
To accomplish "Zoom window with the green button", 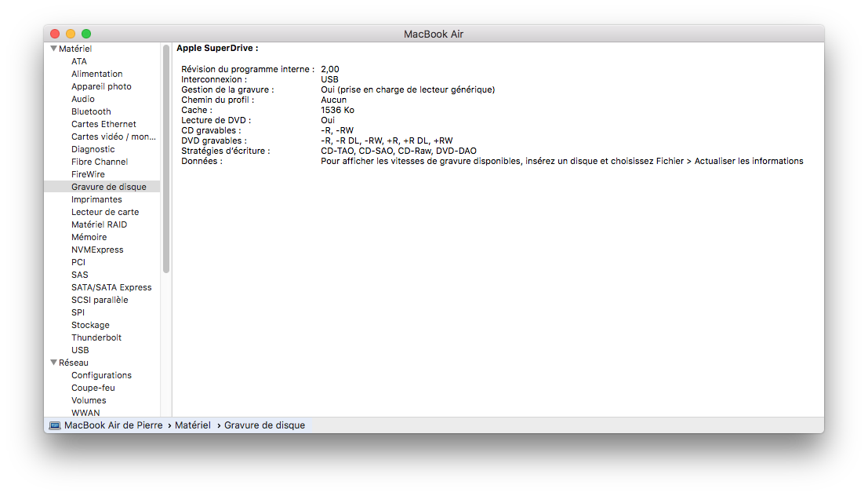I will [86, 34].
